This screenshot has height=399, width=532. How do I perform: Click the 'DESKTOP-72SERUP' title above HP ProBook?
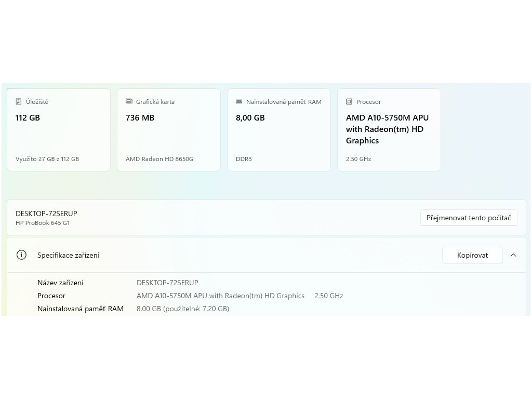[x=46, y=214]
